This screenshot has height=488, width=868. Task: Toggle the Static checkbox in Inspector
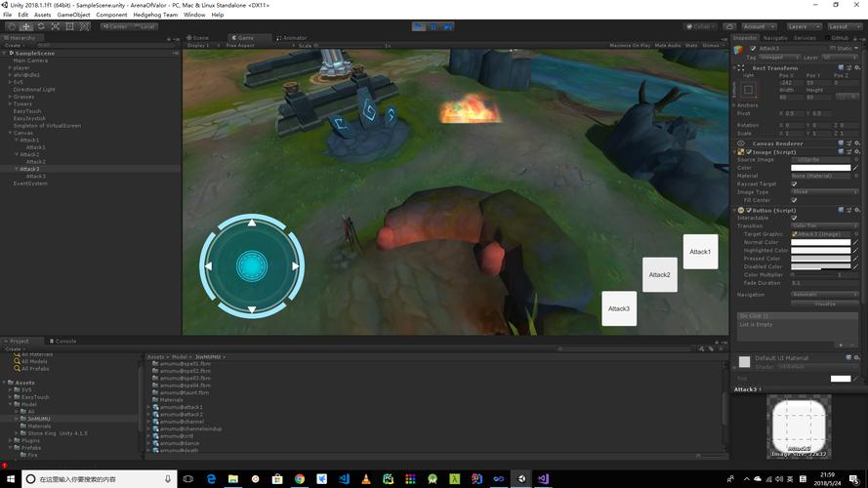click(833, 49)
